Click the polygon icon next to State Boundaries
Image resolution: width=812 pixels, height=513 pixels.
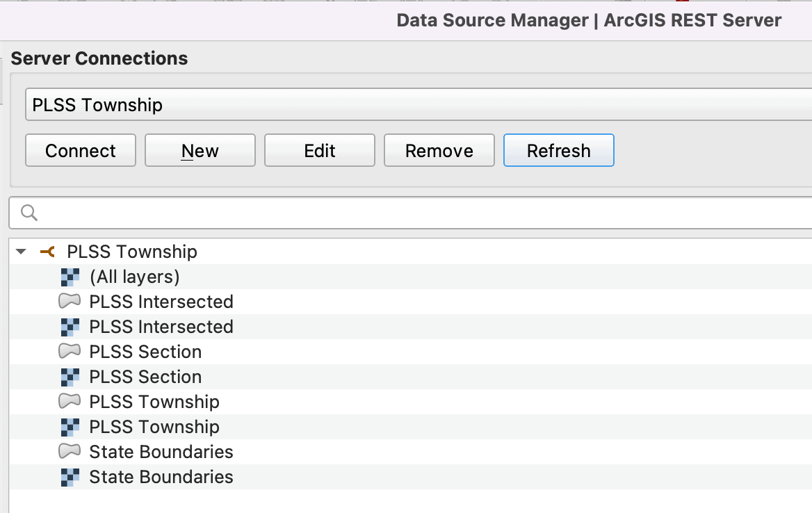(x=70, y=452)
